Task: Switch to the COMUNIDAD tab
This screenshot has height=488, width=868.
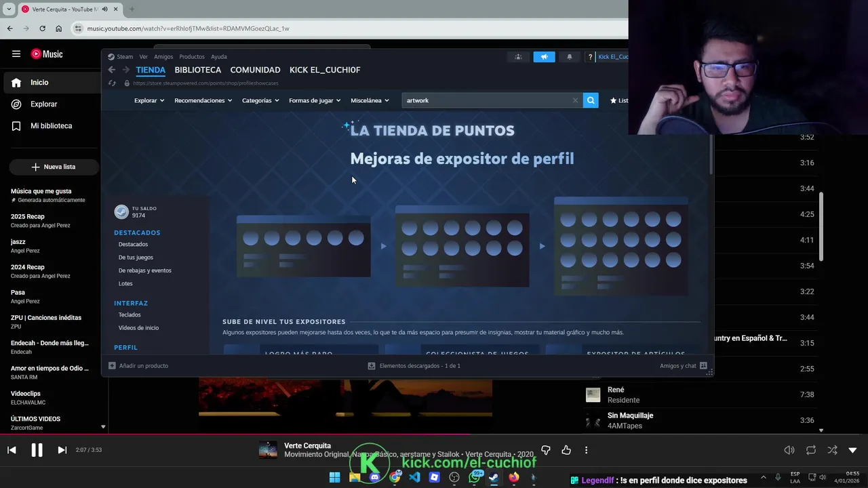Action: coord(255,70)
